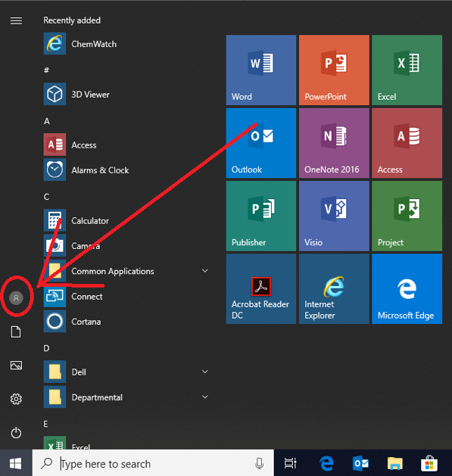The image size is (452, 476).
Task: Click the "C" letter group header
Action: click(x=46, y=197)
